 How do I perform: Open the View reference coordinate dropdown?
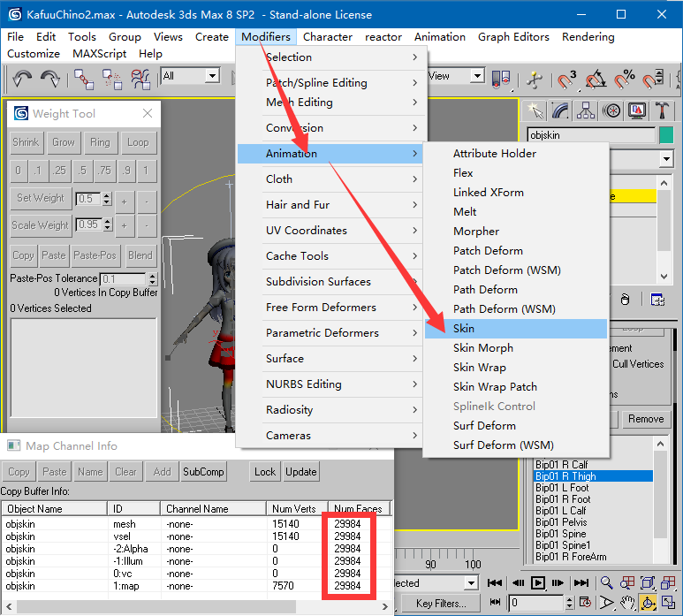point(478,76)
